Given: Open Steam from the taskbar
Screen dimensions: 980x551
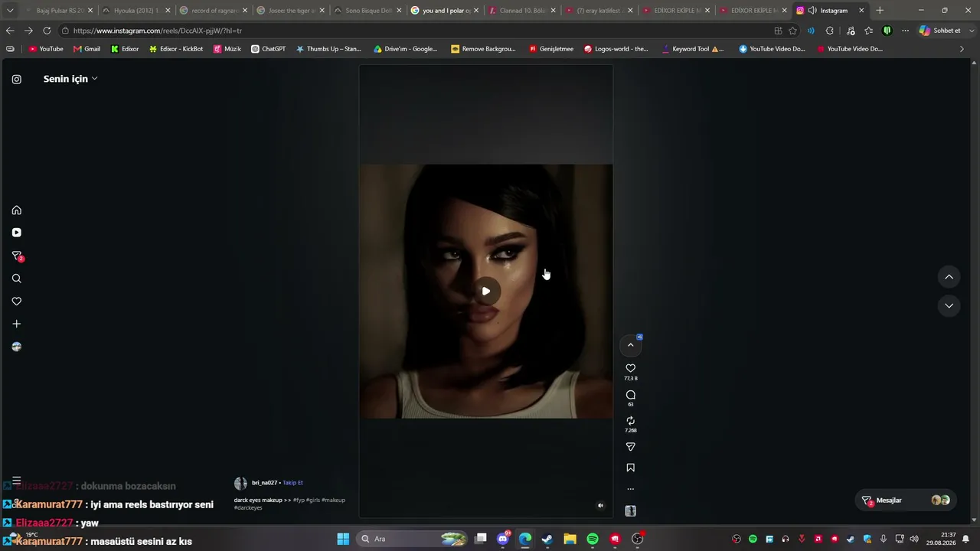Looking at the screenshot, I should click(547, 539).
